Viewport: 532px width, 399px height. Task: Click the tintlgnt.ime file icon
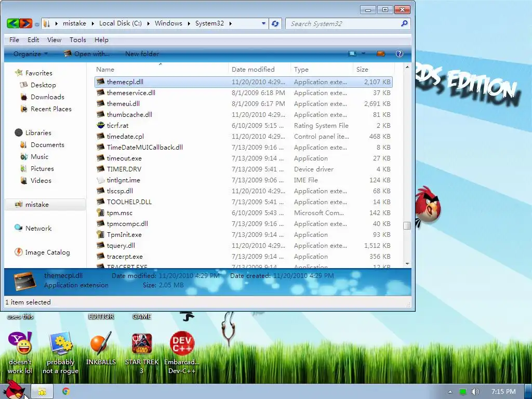tap(100, 180)
